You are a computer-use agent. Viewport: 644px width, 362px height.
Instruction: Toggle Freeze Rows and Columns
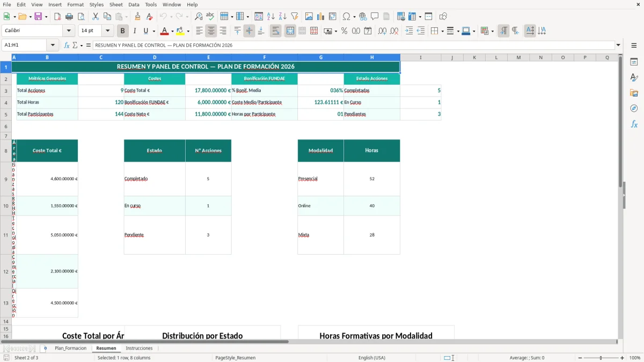(413, 17)
